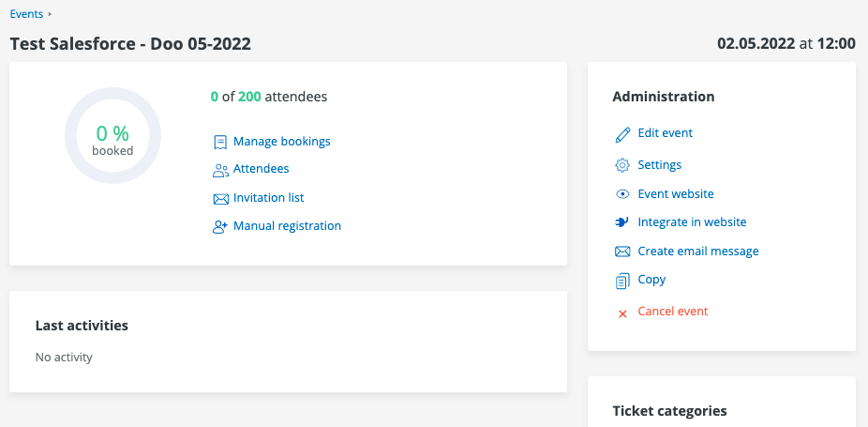Select the Cancel event link
The width and height of the screenshot is (868, 427).
click(672, 312)
